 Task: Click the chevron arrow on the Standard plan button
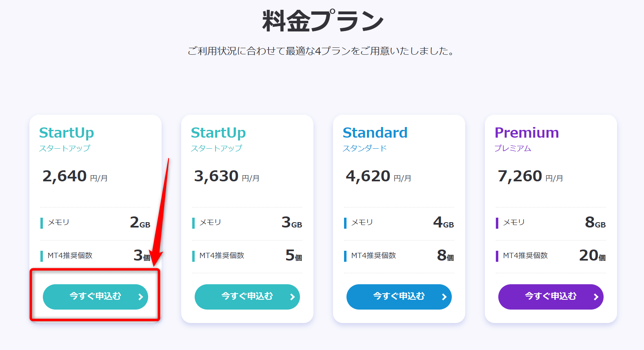click(444, 297)
